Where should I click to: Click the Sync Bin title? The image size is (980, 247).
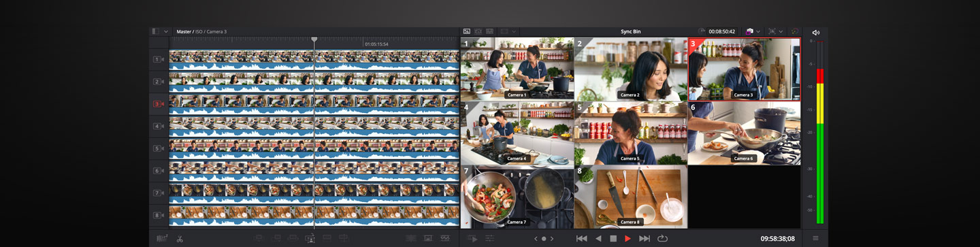631,31
